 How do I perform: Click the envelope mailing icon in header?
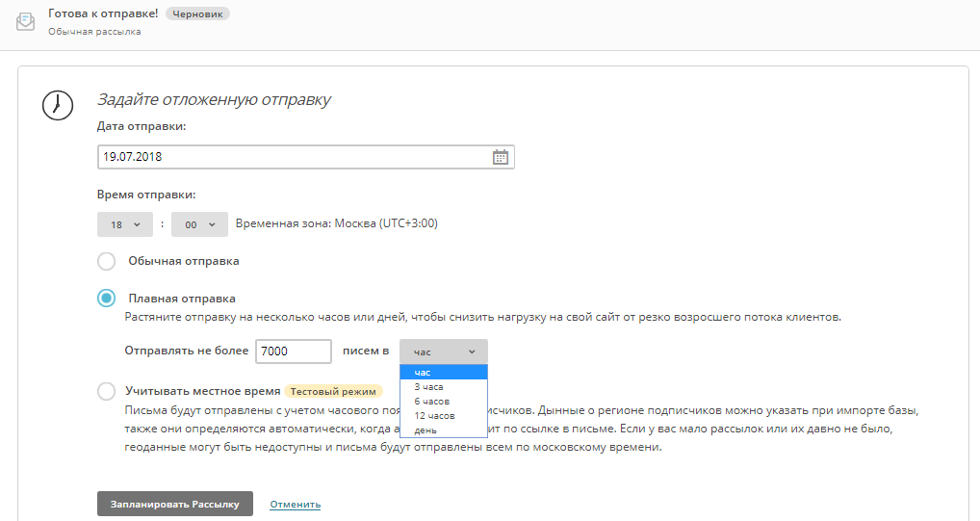(26, 21)
